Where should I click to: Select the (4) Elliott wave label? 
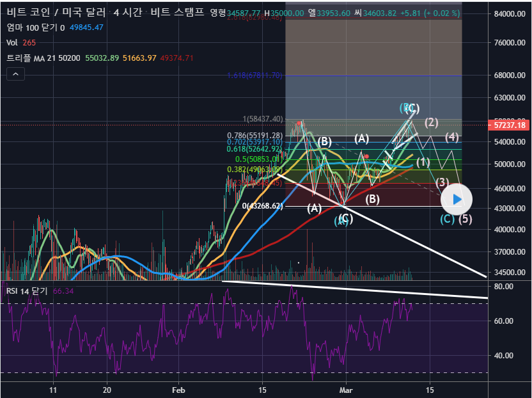coord(452,137)
